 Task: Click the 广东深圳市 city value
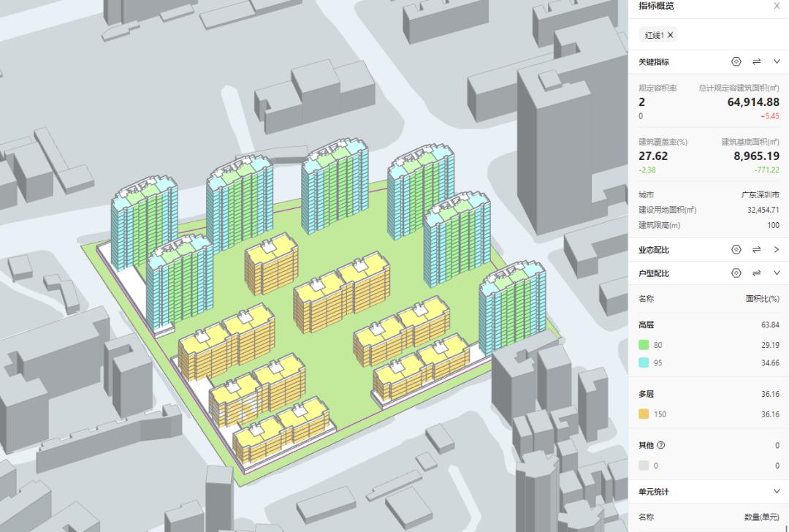(x=760, y=195)
